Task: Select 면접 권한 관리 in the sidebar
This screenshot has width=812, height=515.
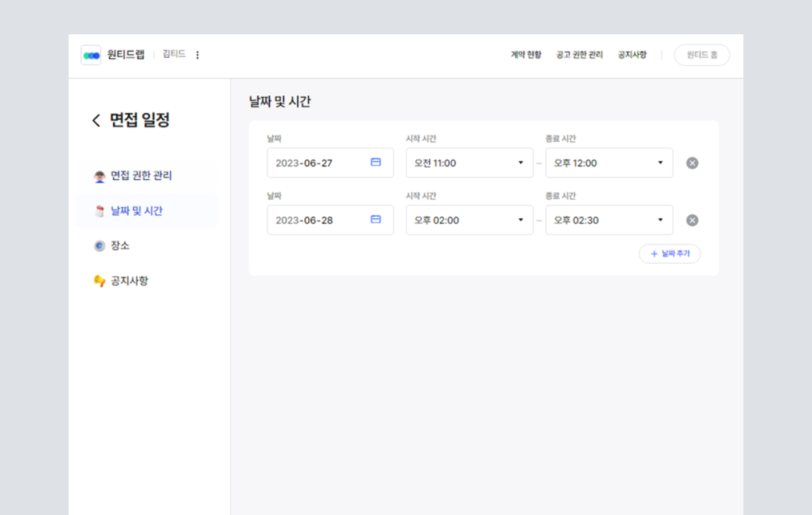Action: 147,176
